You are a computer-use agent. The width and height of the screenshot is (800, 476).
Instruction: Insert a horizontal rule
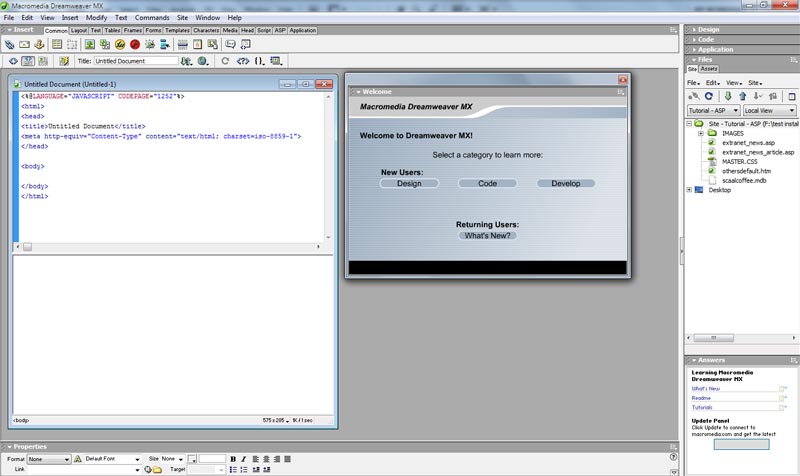click(182, 45)
